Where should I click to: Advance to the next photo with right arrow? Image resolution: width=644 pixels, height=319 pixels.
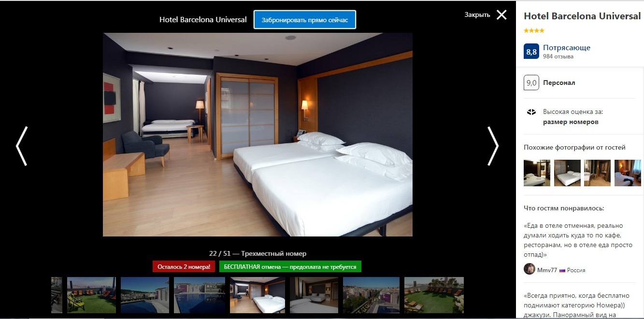(x=492, y=146)
